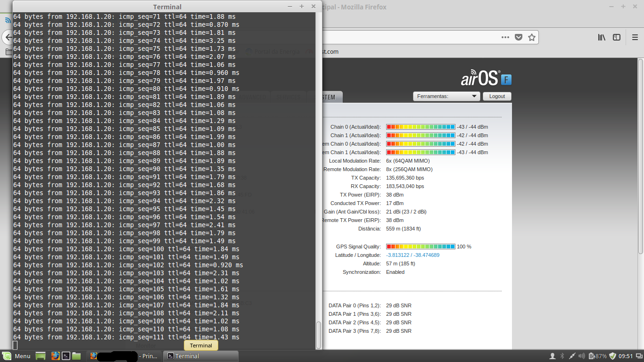This screenshot has height=362, width=644.
Task: Open the Firefox Library icon
Action: click(x=602, y=37)
